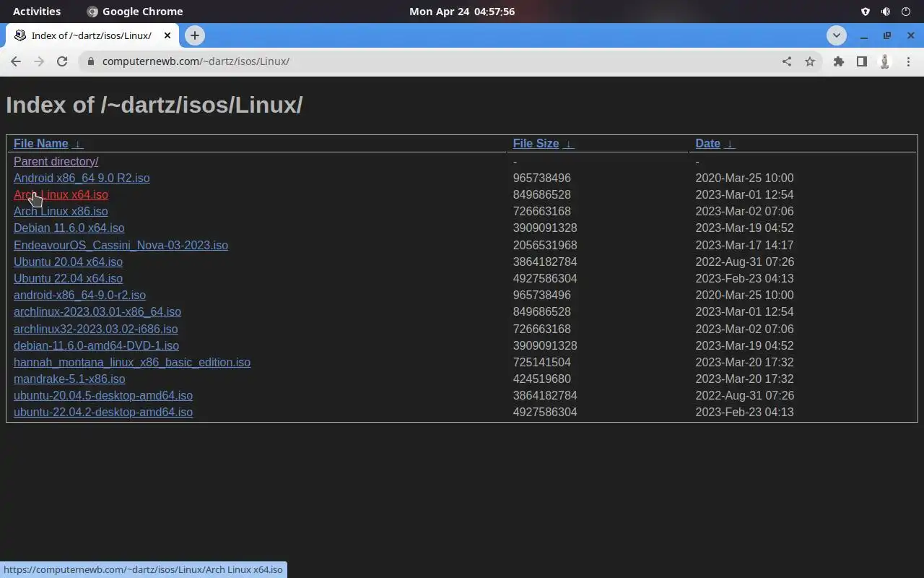The image size is (924, 578).
Task: Download Ubuntu 20.04 x64.iso
Action: 68,262
